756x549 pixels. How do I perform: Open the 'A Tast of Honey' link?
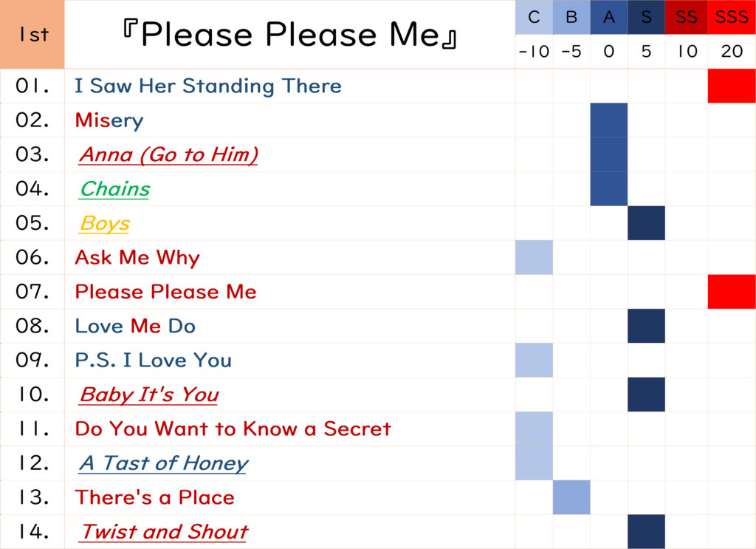tap(163, 463)
